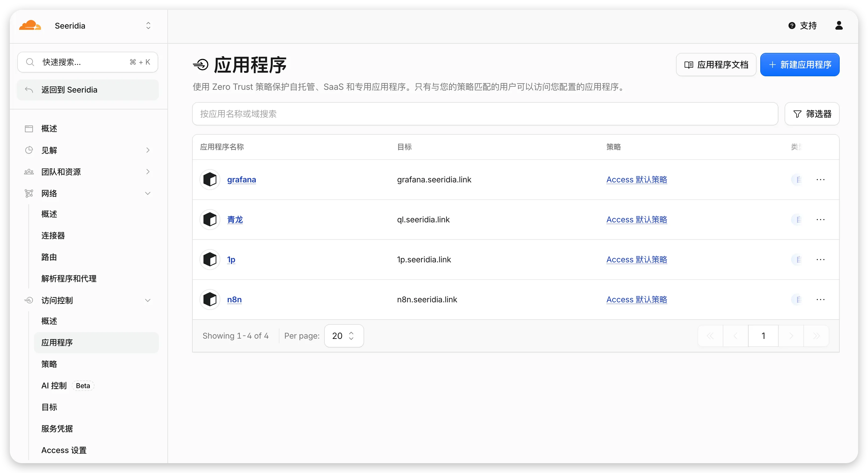Go to previous page arrow

coord(736,336)
